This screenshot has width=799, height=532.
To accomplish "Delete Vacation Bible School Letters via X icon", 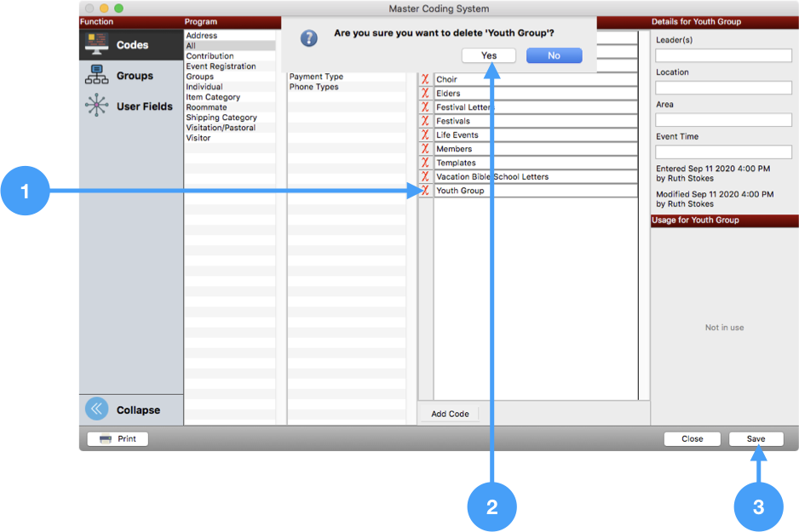I will click(x=425, y=177).
